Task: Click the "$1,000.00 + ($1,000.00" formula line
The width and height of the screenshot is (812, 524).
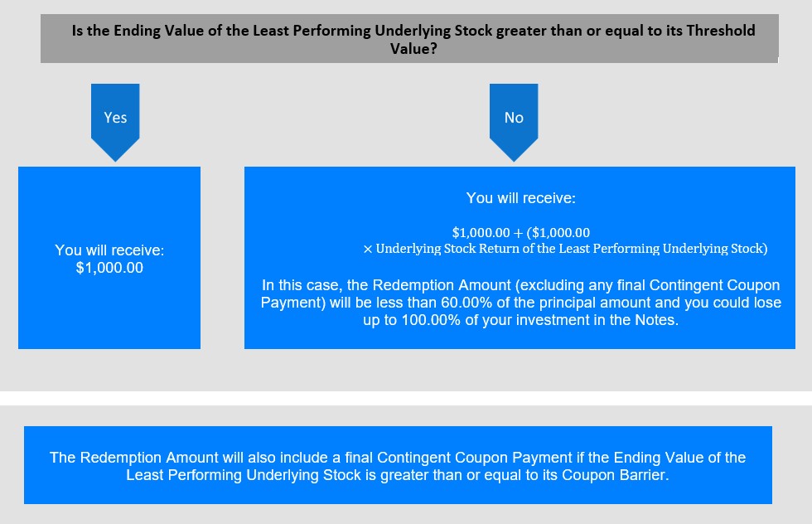Action: [520, 232]
